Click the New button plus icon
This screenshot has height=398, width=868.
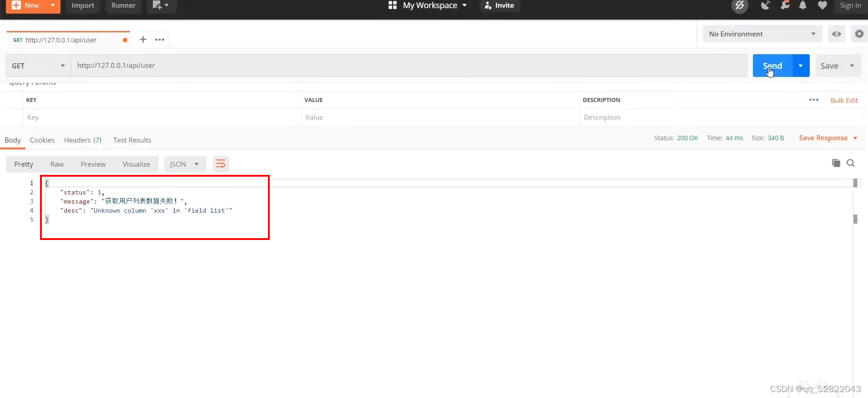click(16, 5)
